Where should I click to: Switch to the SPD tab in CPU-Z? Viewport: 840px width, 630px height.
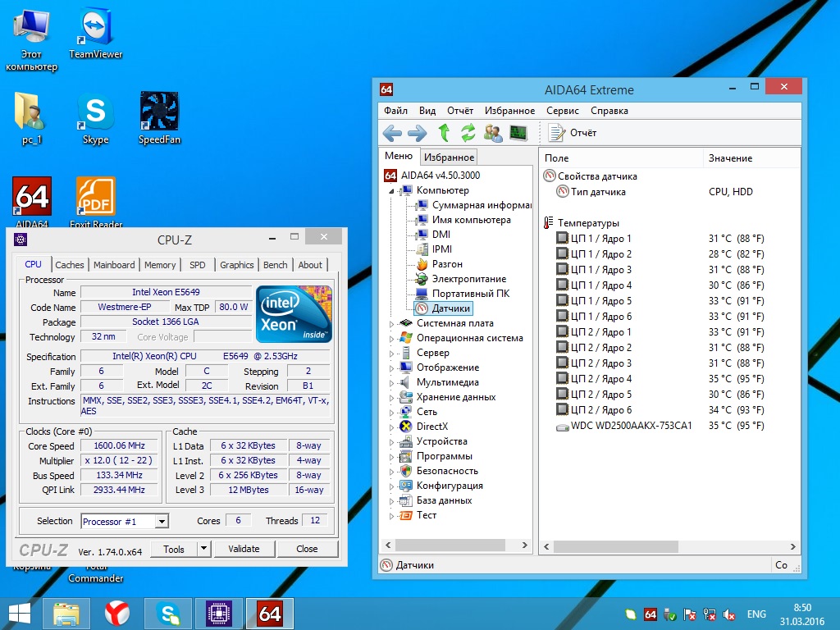point(197,265)
